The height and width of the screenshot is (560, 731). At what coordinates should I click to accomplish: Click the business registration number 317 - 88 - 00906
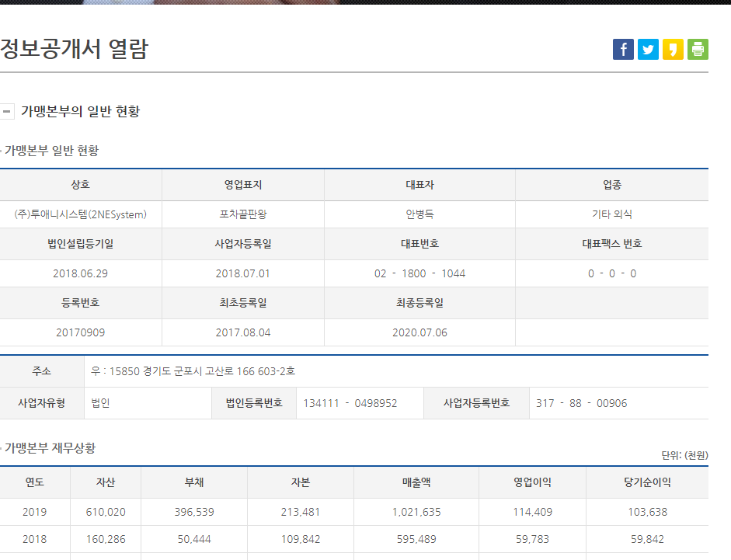(x=581, y=403)
